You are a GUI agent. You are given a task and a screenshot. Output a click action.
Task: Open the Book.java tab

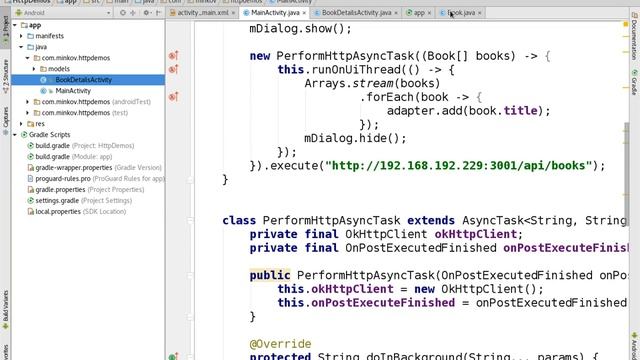(461, 13)
